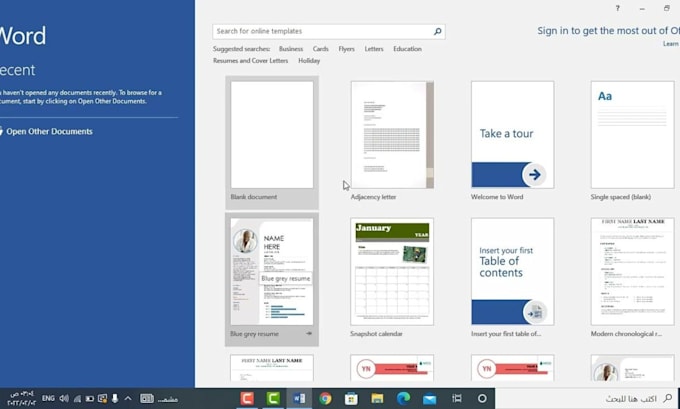Click the battery tray icon
680x409 pixels.
click(90, 398)
